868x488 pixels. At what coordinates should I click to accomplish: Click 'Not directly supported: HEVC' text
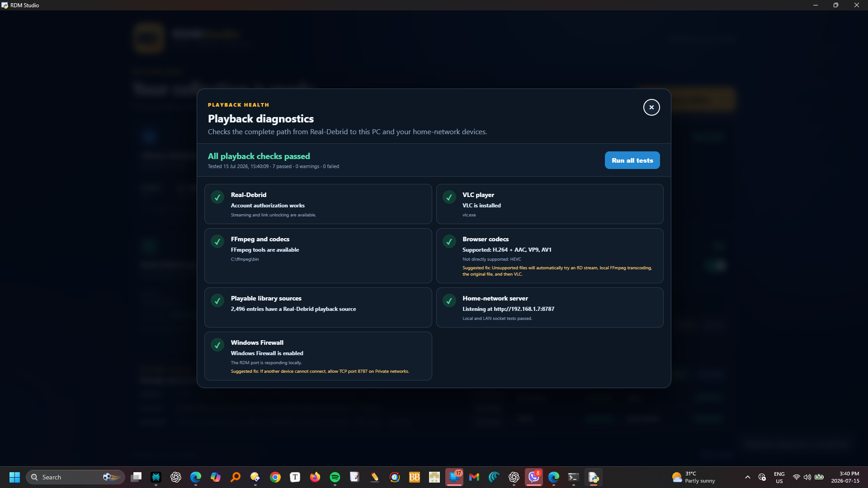pos(492,259)
